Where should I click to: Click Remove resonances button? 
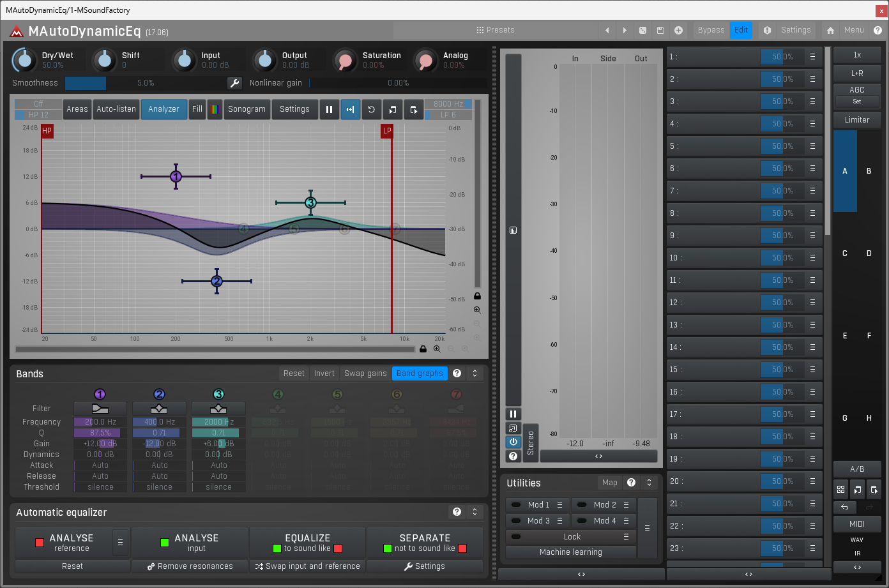point(190,566)
